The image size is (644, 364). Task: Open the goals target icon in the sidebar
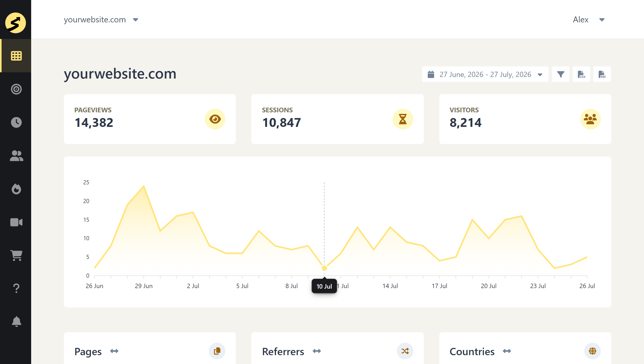[16, 89]
